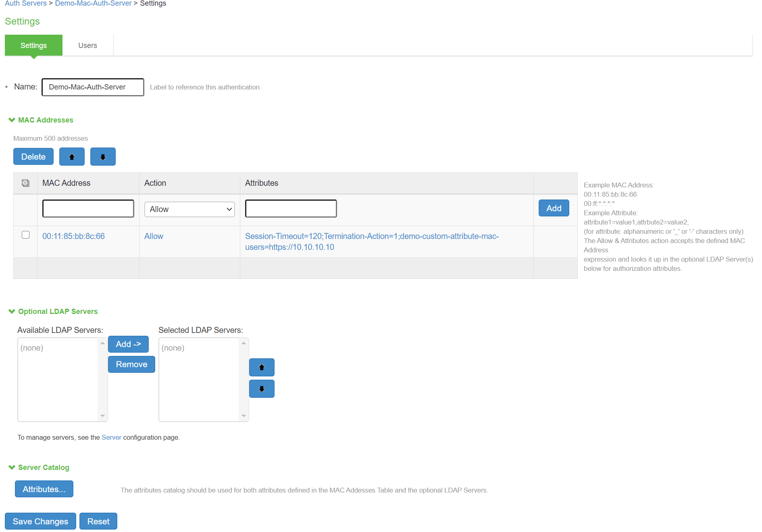Viewport: 762px width, 532px height.
Task: Click the Delete button above the MAC table
Action: click(x=33, y=156)
